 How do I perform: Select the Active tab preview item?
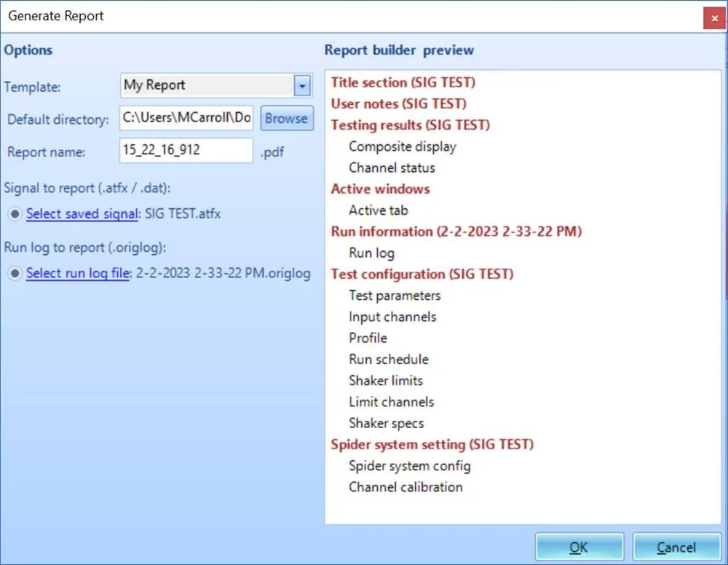(x=378, y=210)
